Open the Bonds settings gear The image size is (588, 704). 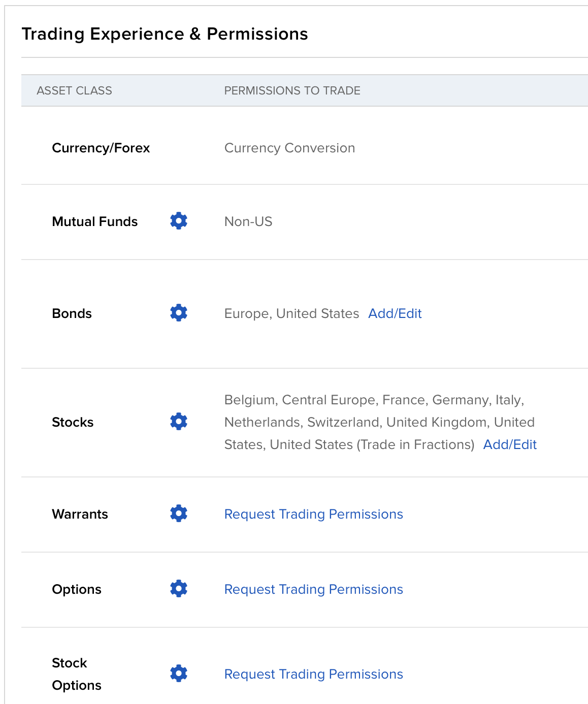tap(179, 313)
